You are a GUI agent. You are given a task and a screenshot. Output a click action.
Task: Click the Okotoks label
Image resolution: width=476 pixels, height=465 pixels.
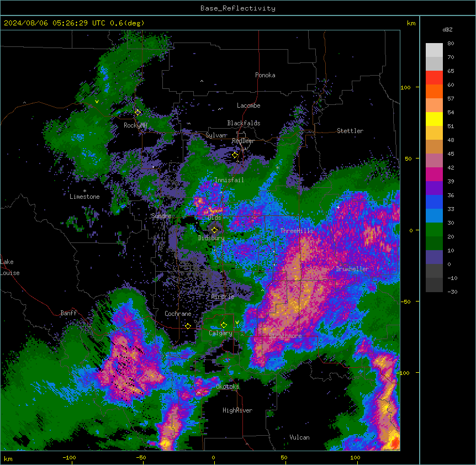point(228,387)
